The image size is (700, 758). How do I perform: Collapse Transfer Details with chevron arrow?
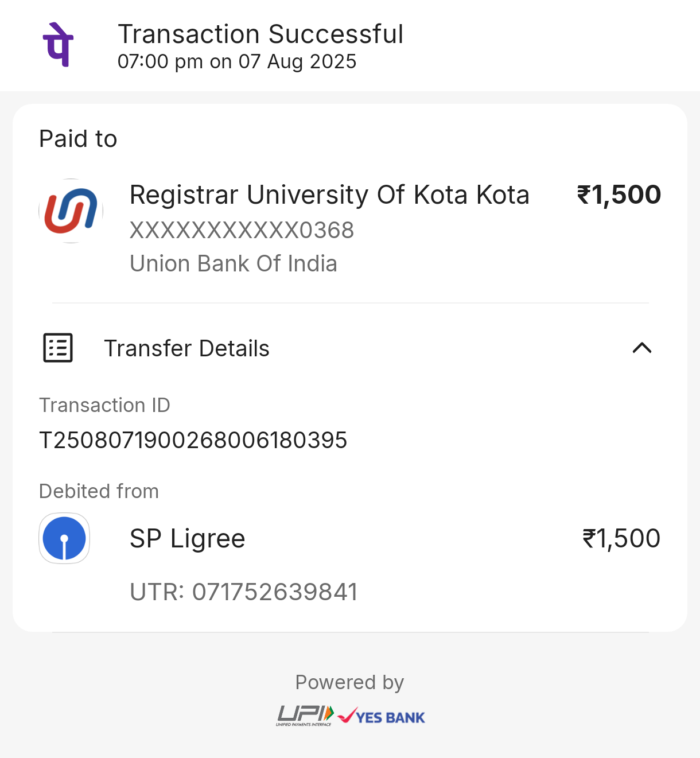click(641, 348)
